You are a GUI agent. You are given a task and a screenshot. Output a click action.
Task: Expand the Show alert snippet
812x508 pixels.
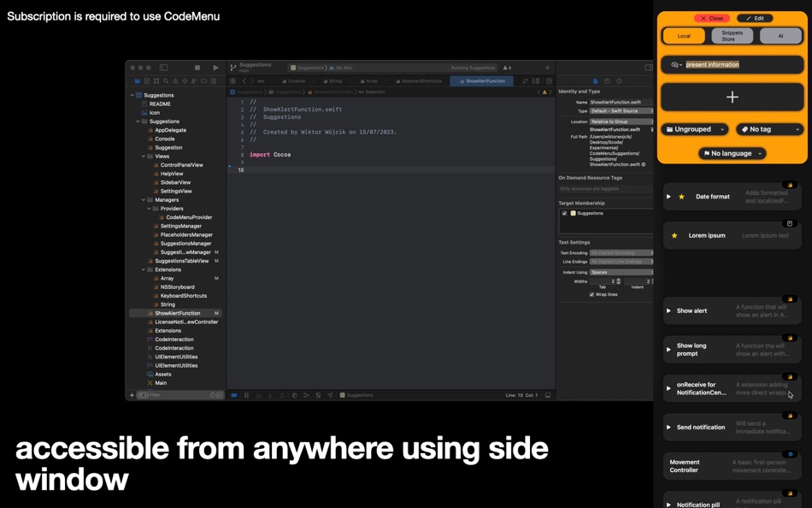[x=668, y=310]
